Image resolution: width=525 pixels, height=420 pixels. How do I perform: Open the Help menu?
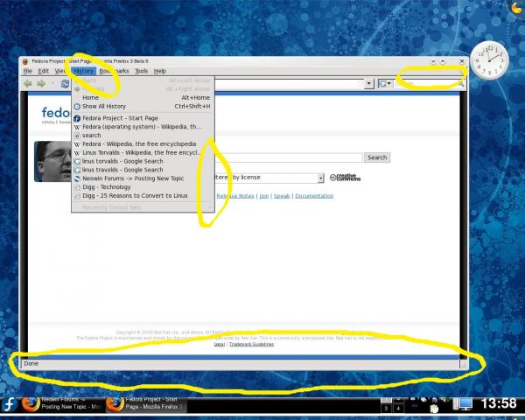click(160, 71)
